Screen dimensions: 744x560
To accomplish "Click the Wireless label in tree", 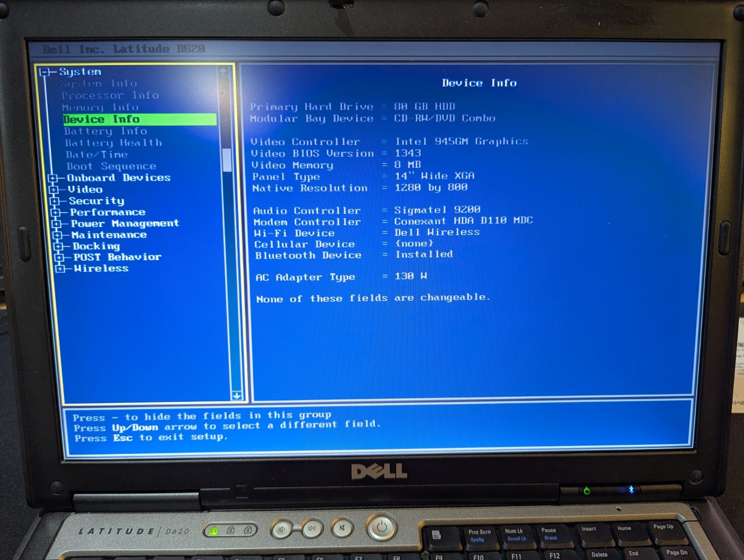I will tap(101, 268).
